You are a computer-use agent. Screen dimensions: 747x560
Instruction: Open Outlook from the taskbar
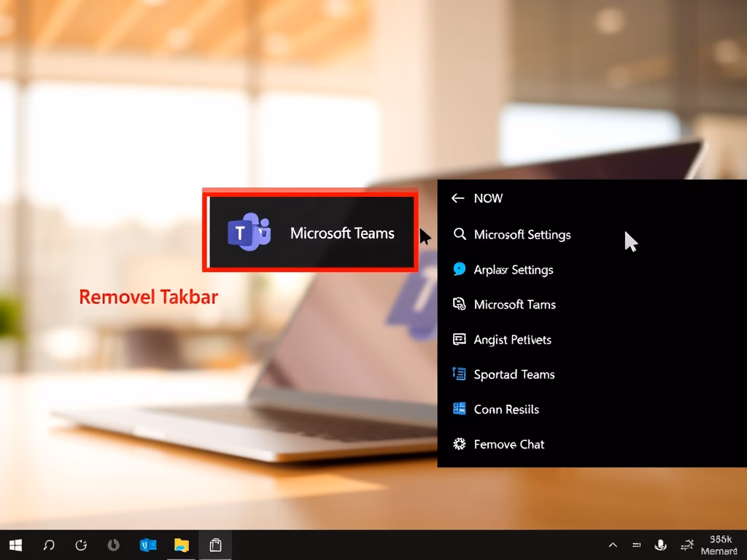click(148, 545)
